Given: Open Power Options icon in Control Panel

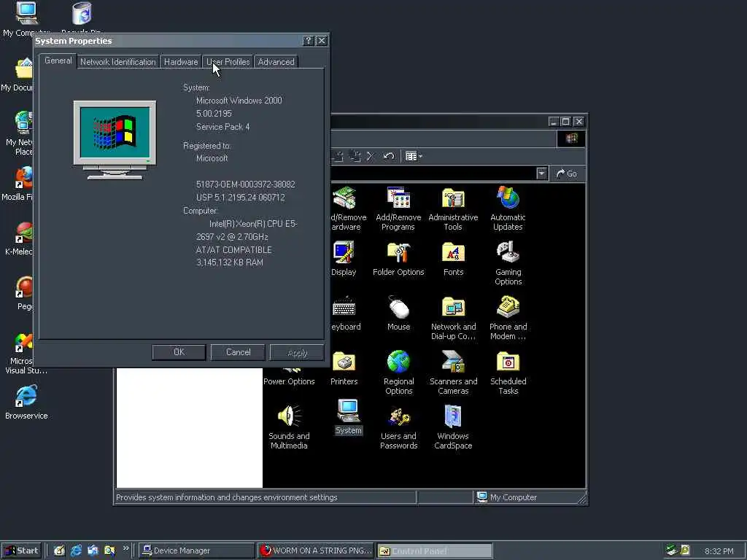Looking at the screenshot, I should 289,377.
